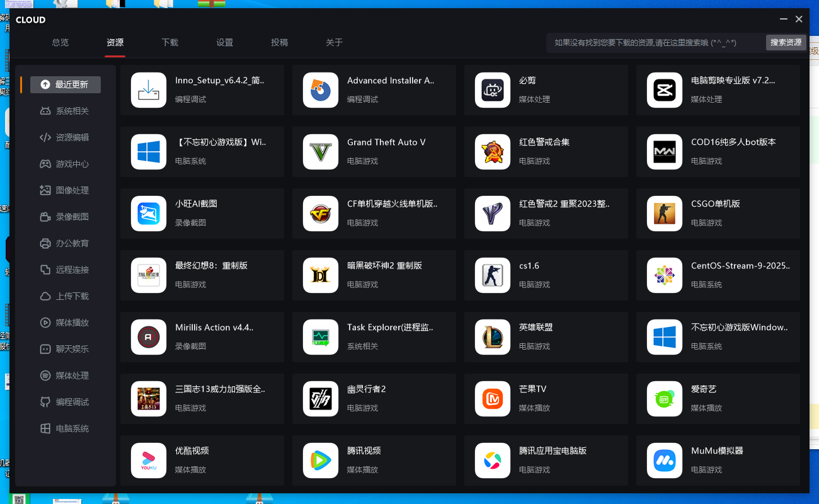Click the 不忘初心游戏版Window.. title text
The image size is (819, 504).
(x=740, y=328)
